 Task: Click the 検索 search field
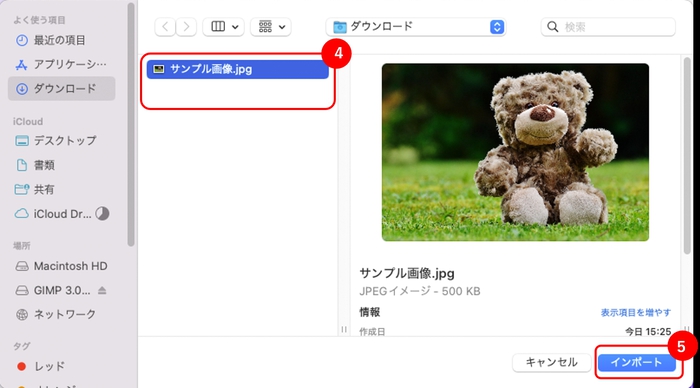(x=608, y=27)
